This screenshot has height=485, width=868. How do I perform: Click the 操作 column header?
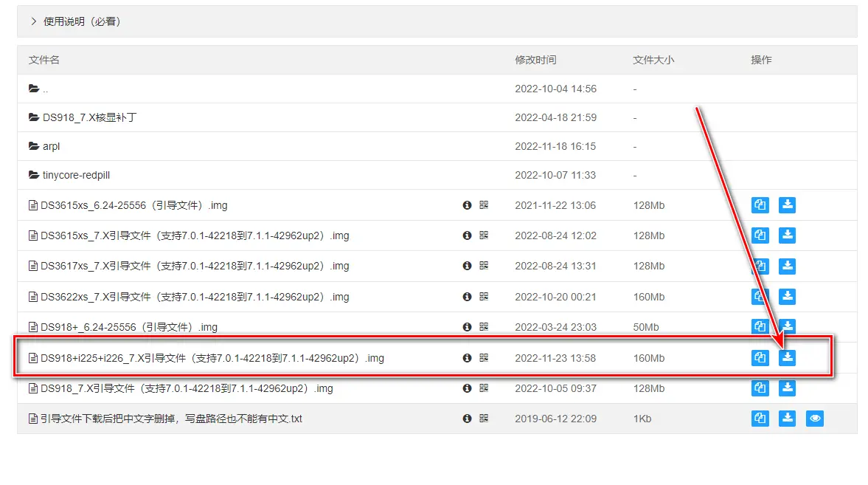pos(761,60)
